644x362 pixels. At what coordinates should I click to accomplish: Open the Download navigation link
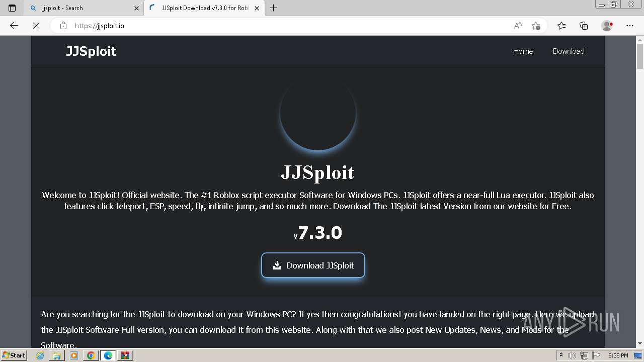(569, 51)
